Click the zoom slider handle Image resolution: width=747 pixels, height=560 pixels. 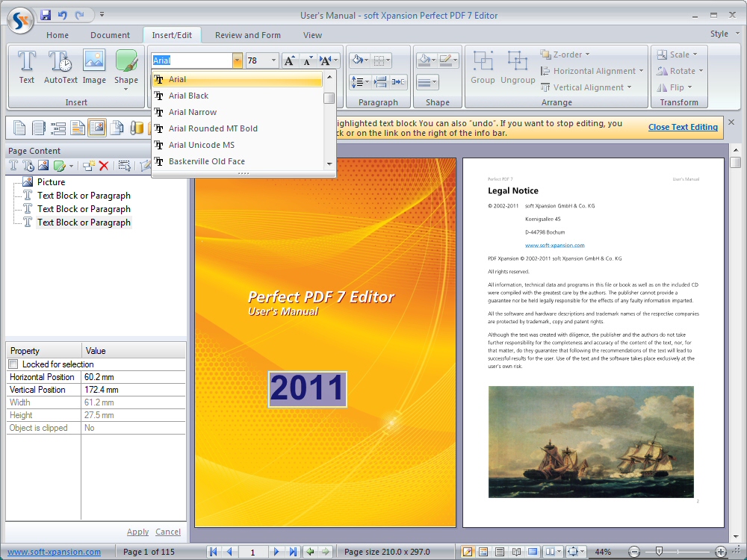coord(659,552)
